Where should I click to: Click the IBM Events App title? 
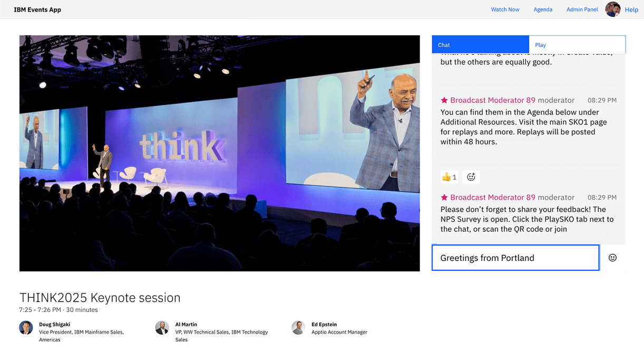pos(37,9)
